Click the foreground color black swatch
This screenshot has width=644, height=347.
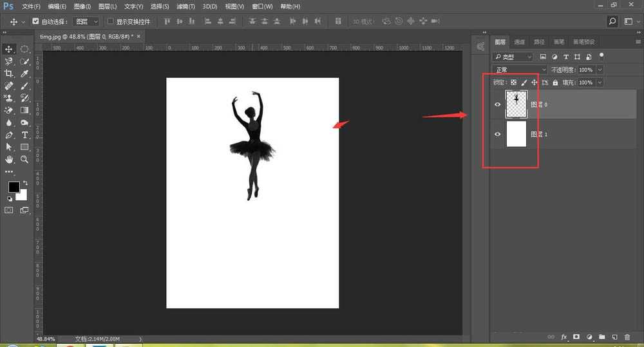14,187
